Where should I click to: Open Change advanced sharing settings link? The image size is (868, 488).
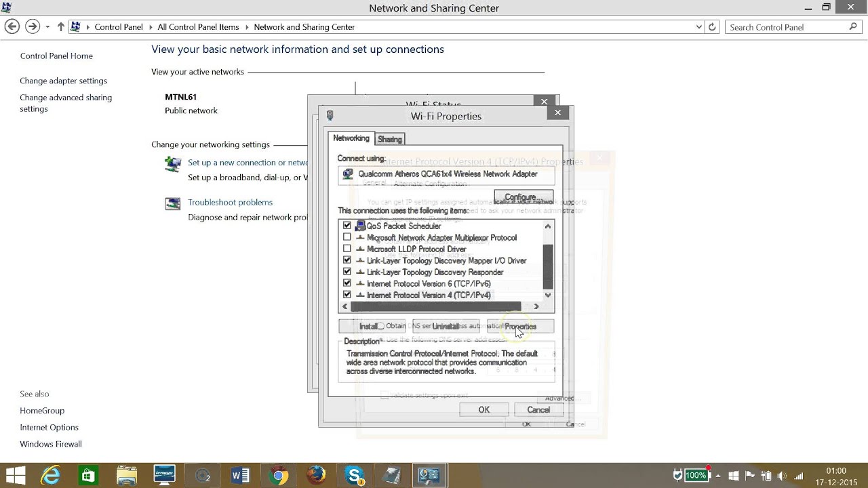(x=66, y=103)
